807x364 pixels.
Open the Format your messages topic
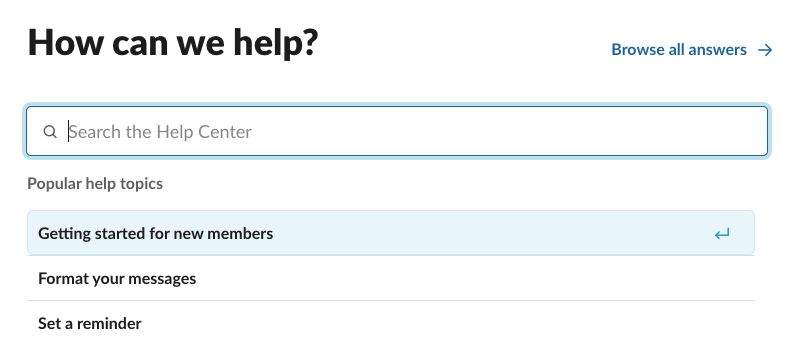[391, 279]
